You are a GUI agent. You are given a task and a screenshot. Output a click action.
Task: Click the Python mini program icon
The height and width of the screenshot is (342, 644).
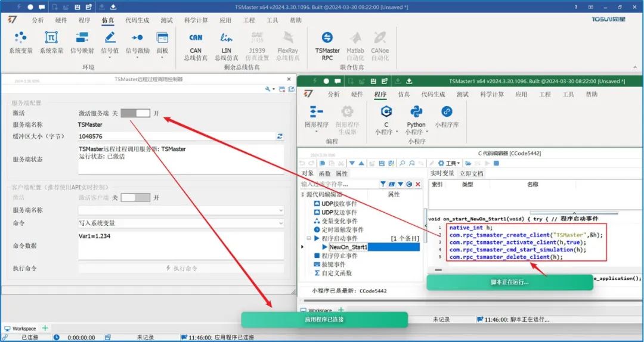(416, 111)
